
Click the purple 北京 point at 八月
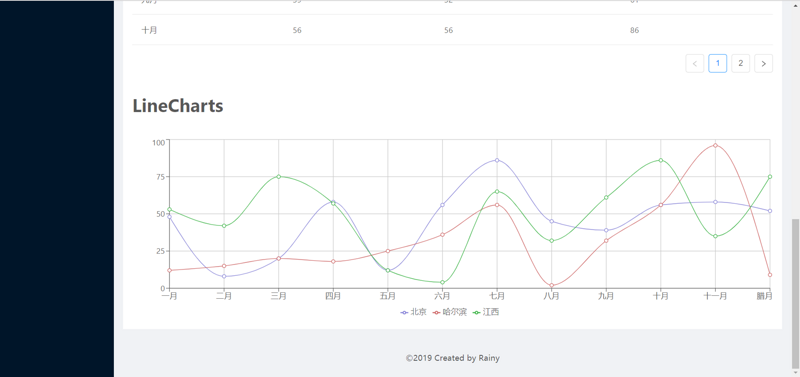click(552, 221)
